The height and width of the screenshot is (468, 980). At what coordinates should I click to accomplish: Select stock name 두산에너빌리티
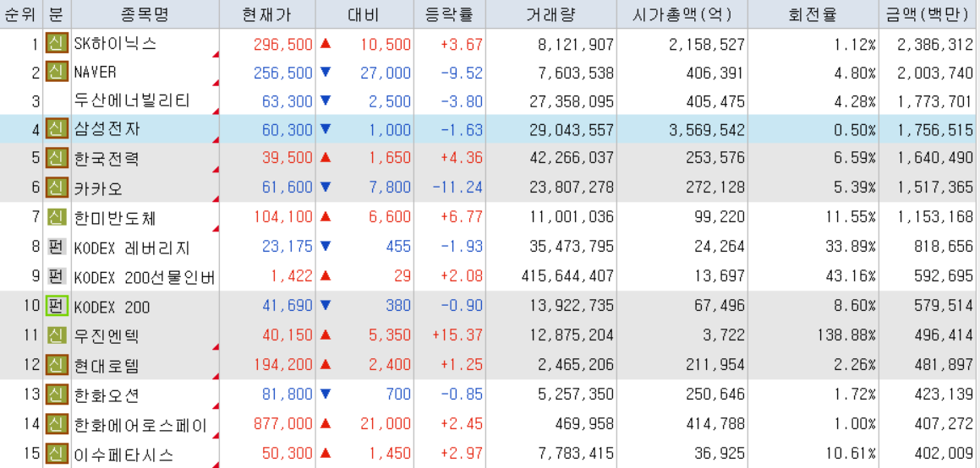[132, 101]
